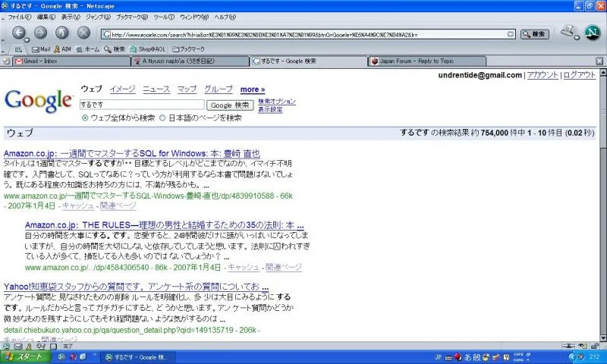Go to ホーム (Home) in the personal toolbar
Screen dimensions: 607x364
(x=87, y=49)
